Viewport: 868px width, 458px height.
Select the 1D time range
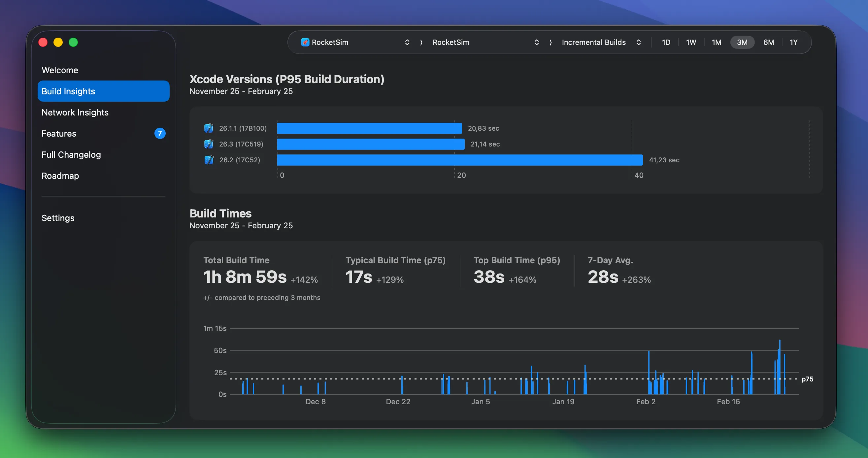(666, 42)
